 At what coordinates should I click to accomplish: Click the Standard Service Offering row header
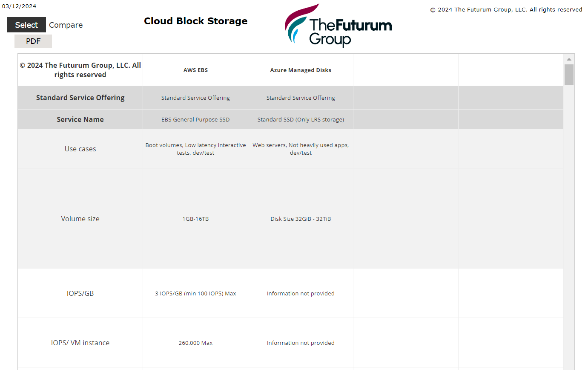[x=80, y=98]
